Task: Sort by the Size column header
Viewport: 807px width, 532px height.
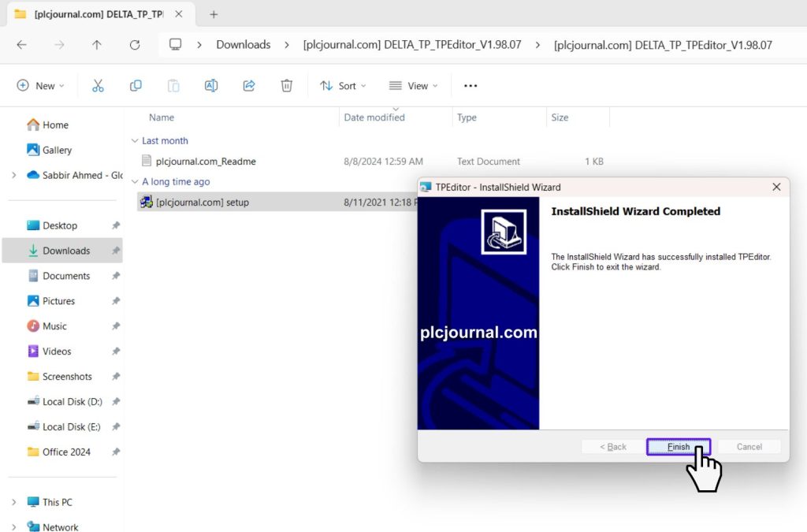Action: [x=560, y=117]
